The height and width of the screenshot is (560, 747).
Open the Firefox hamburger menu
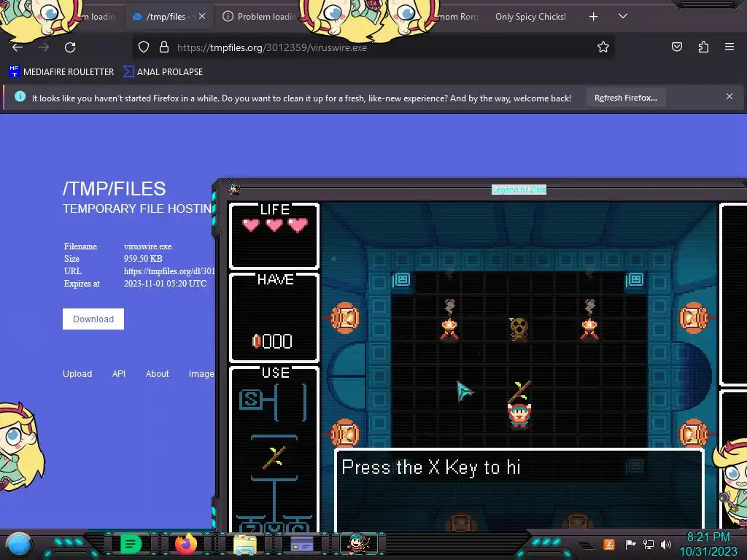(729, 47)
